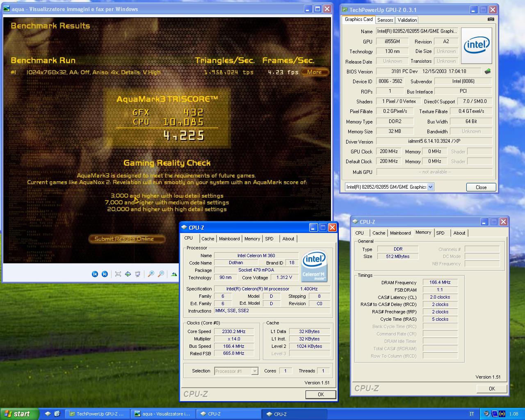Click Multiplier value 'x 14.0'
Image resolution: width=525 pixels, height=420 pixels.
234,339
